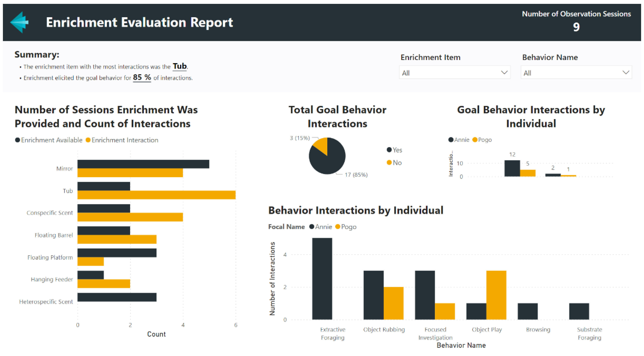Screen dimensions: 644x356
Task: Click the Tub Enrichment Interaction orange bar
Action: click(156, 195)
